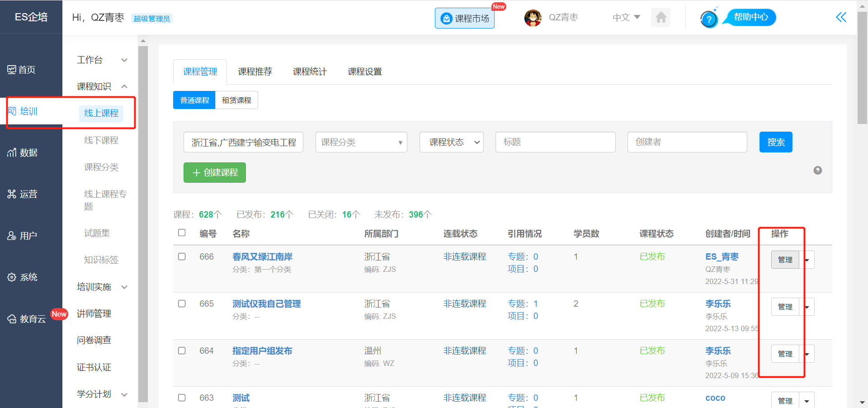Click the home house icon in header
Image resolution: width=868 pixels, height=408 pixels.
[660, 18]
